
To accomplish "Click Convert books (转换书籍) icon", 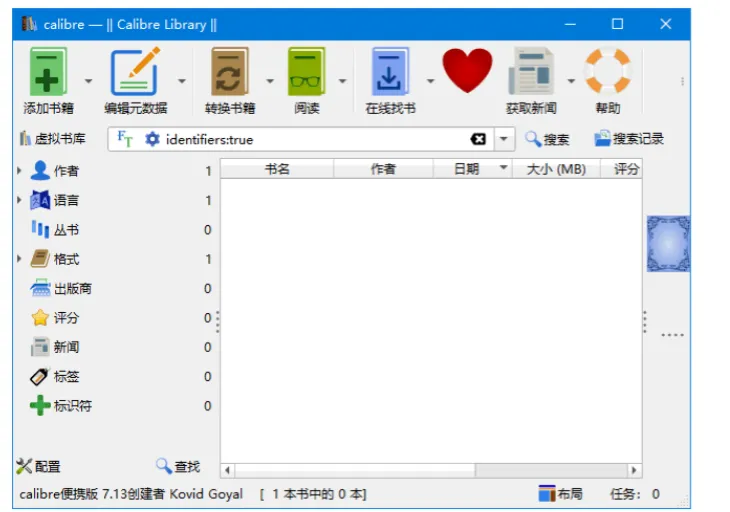I will (230, 71).
